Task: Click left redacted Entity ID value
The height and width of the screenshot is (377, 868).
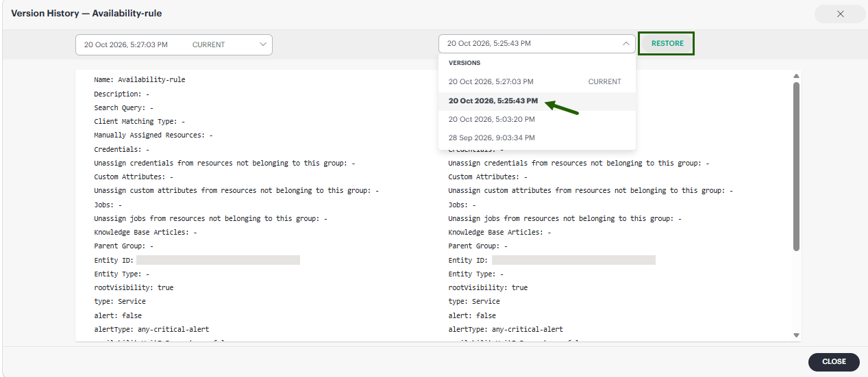Action: tap(218, 260)
